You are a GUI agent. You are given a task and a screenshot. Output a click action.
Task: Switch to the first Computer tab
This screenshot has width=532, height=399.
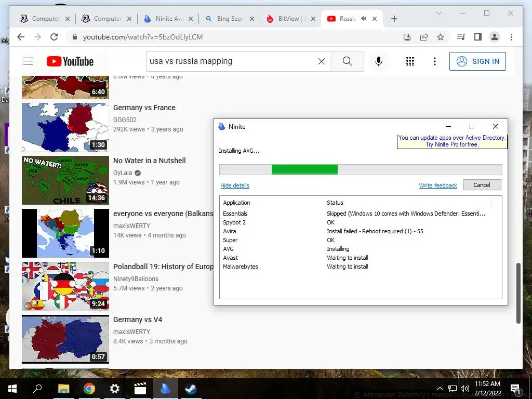pyautogui.click(x=45, y=19)
